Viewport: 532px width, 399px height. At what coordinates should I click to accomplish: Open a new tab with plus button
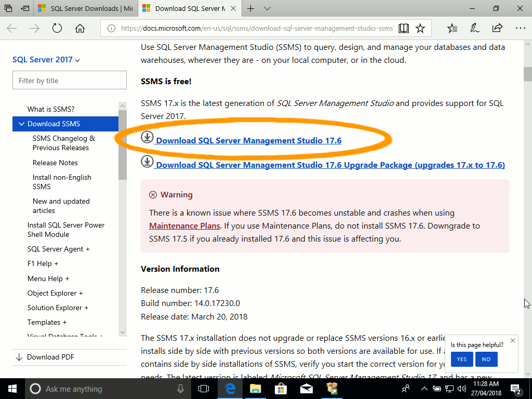point(250,8)
